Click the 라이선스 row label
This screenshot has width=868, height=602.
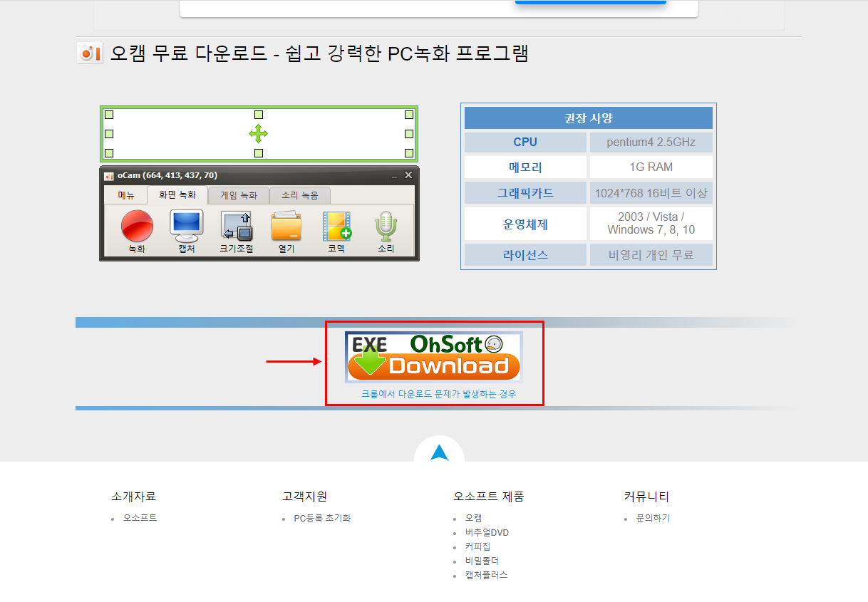coord(525,254)
